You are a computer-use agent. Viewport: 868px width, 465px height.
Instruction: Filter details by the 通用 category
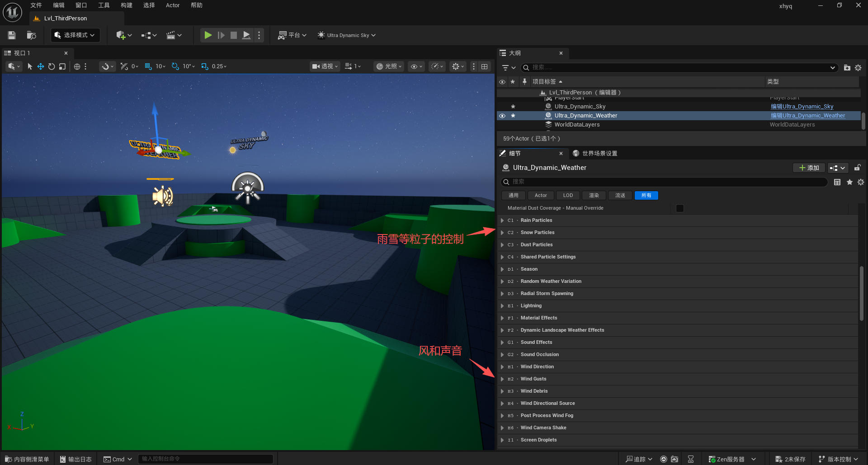[514, 196]
